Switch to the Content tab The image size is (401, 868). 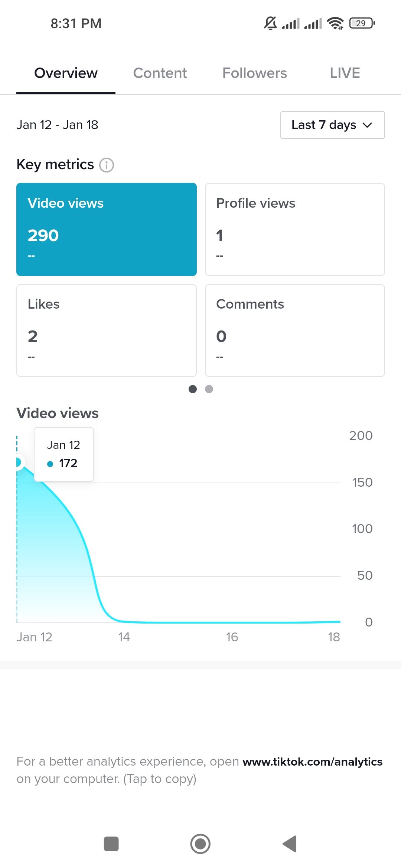coord(160,73)
